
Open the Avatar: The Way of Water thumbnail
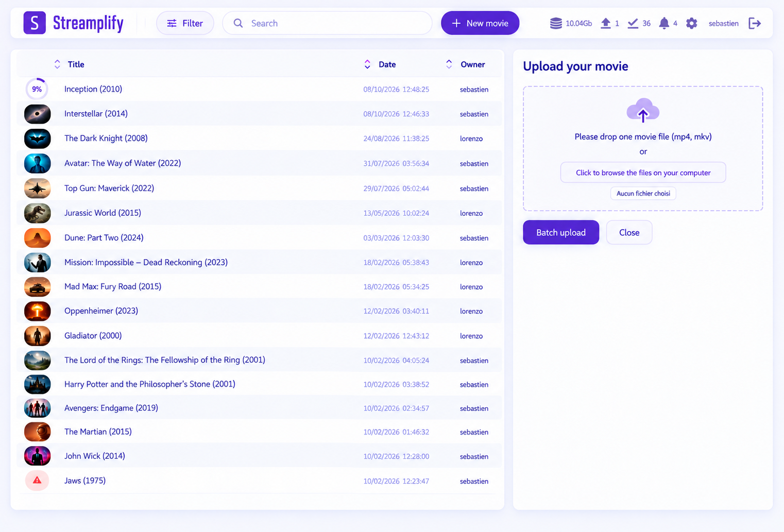[37, 163]
